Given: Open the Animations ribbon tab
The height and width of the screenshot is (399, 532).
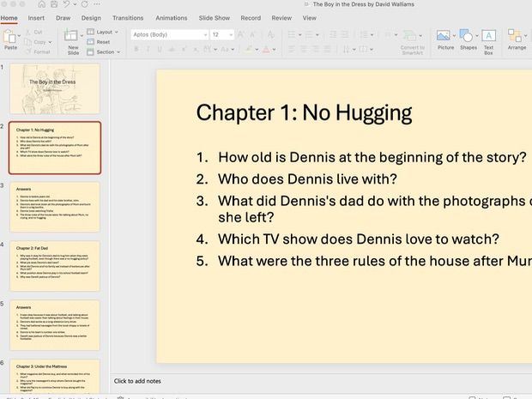Looking at the screenshot, I should pos(172,18).
